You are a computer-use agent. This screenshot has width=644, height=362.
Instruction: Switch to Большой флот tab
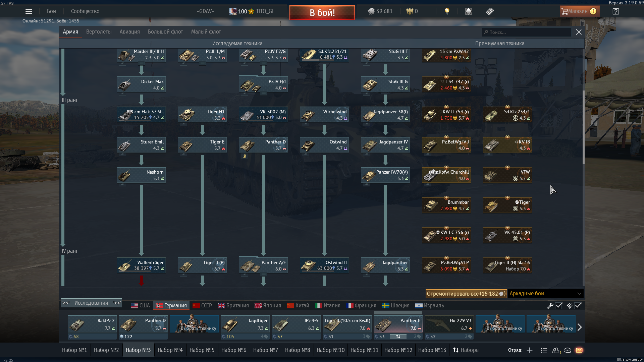pyautogui.click(x=165, y=32)
